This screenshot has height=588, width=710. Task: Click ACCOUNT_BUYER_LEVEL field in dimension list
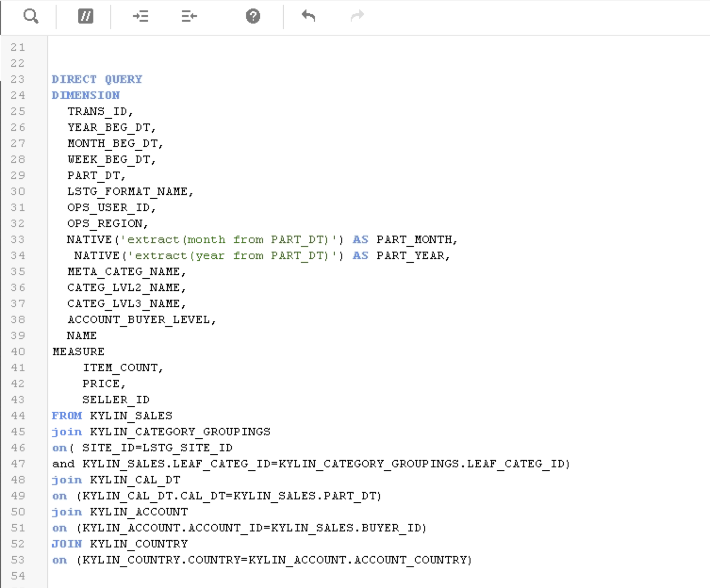pyautogui.click(x=139, y=319)
